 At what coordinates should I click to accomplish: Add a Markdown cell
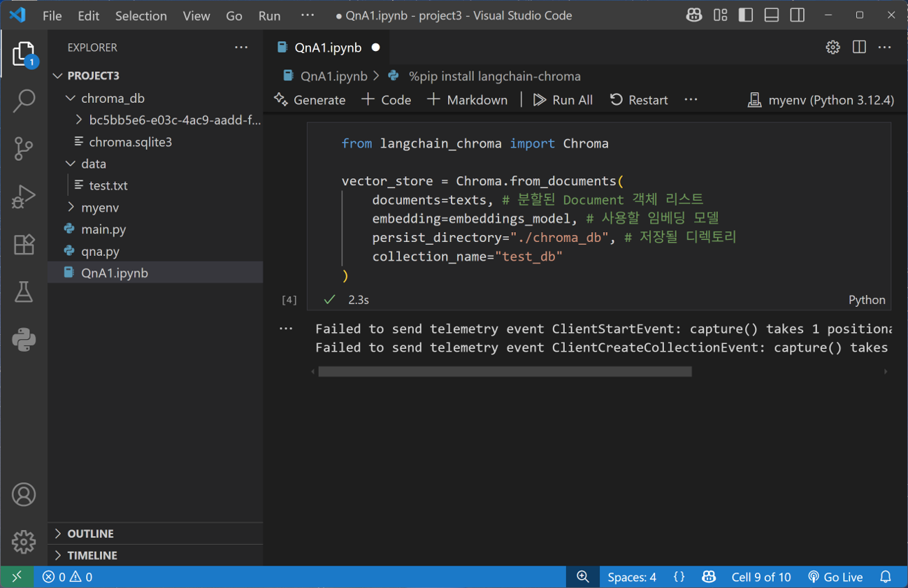point(468,100)
